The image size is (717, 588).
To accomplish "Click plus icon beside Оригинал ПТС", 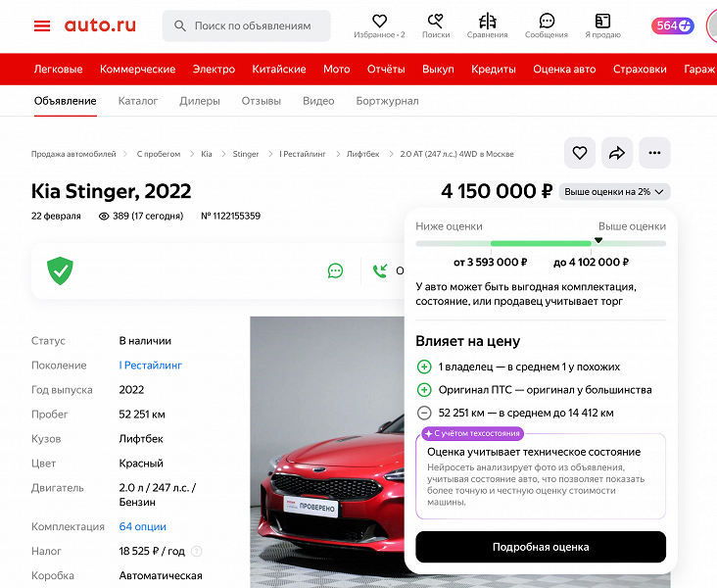I will pos(424,390).
